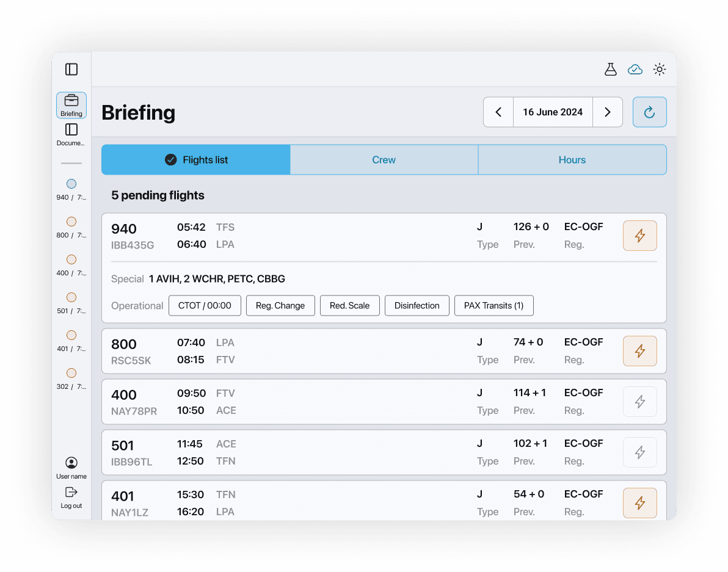Open the User name profile
This screenshot has width=728, height=572.
pos(71,468)
